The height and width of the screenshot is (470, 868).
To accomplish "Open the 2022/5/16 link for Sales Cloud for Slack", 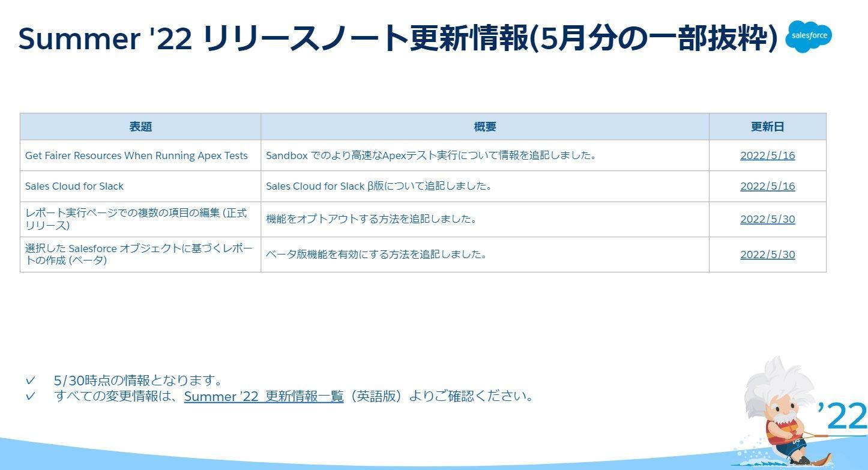I will click(767, 186).
